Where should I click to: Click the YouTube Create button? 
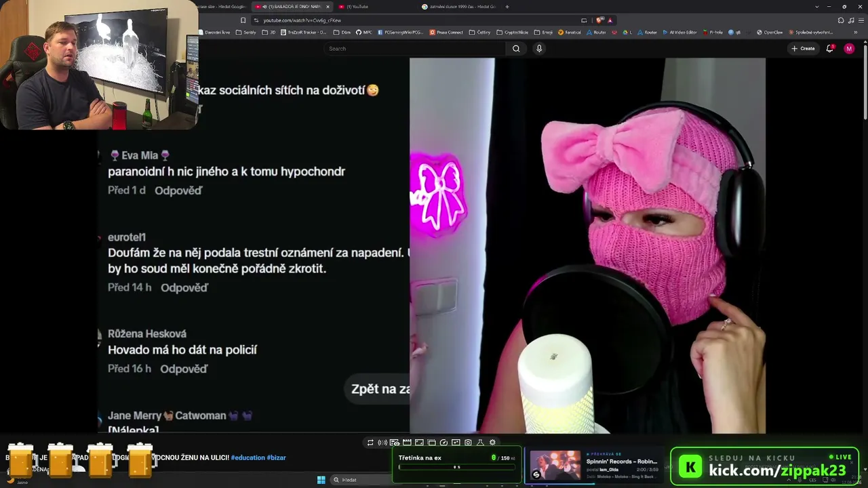(803, 49)
